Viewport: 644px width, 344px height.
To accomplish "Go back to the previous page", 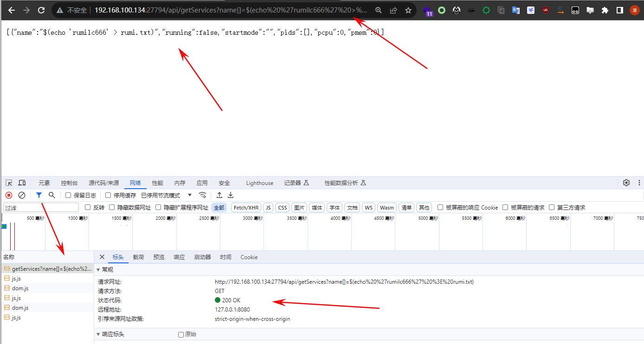I will point(12,10).
